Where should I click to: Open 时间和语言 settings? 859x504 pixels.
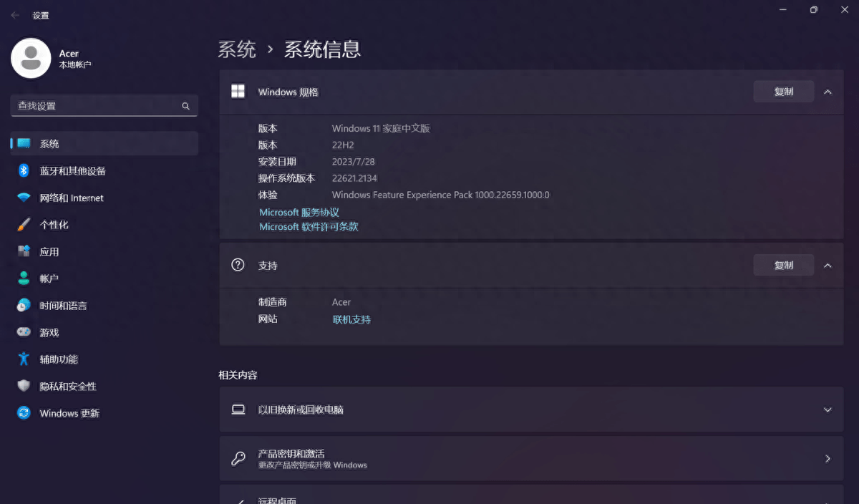coord(64,305)
